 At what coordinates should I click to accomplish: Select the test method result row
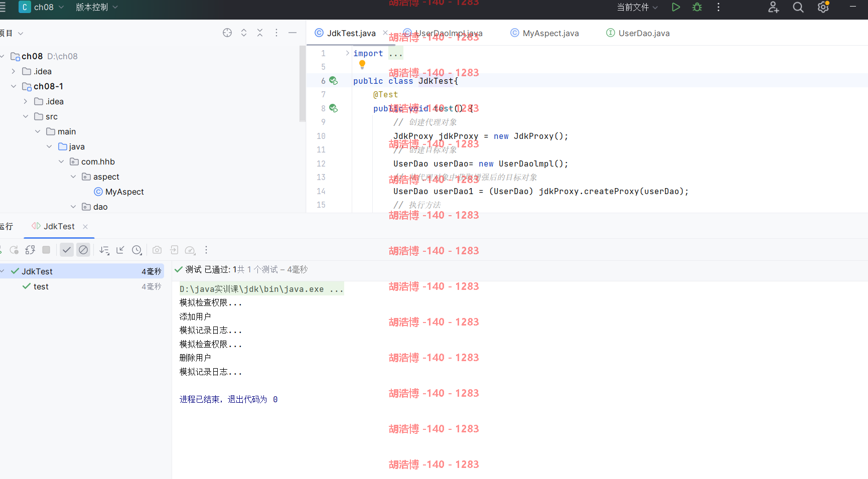pos(82,286)
